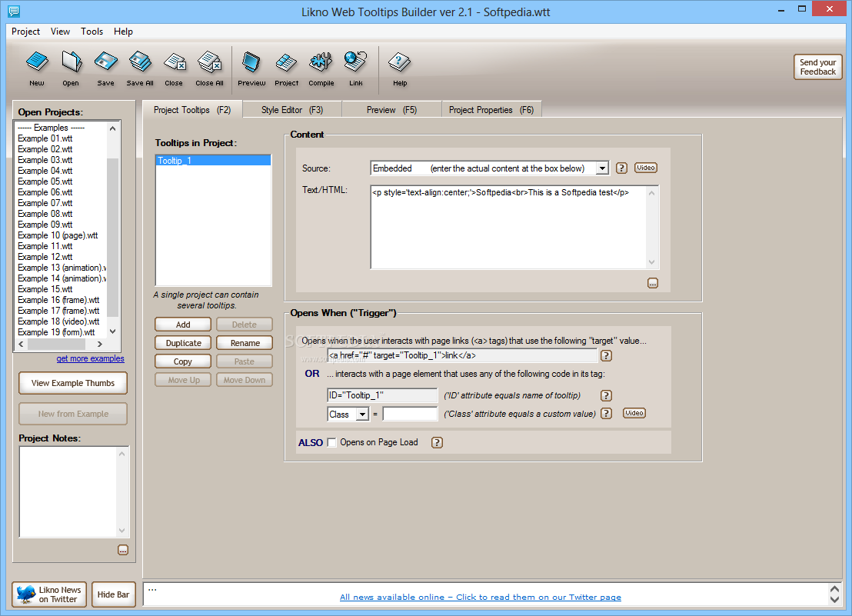Click news bar scroll down arrow

[x=834, y=599]
